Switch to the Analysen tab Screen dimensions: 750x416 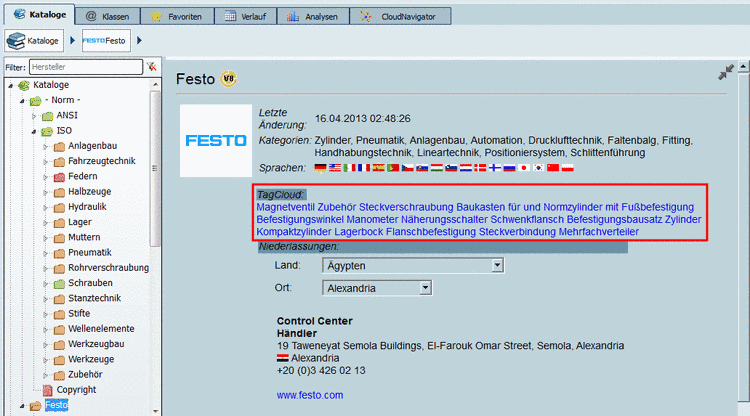(x=313, y=16)
